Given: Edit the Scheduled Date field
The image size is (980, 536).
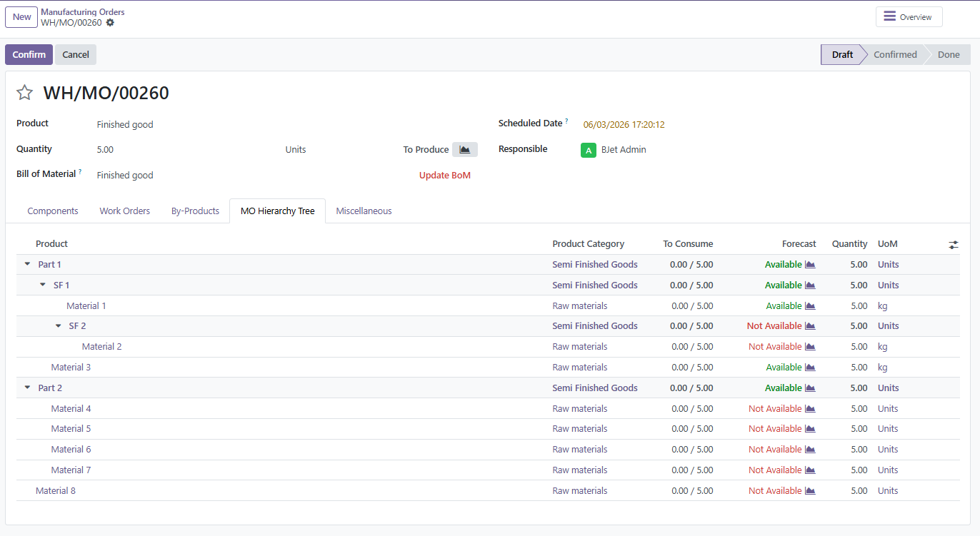Looking at the screenshot, I should point(623,124).
